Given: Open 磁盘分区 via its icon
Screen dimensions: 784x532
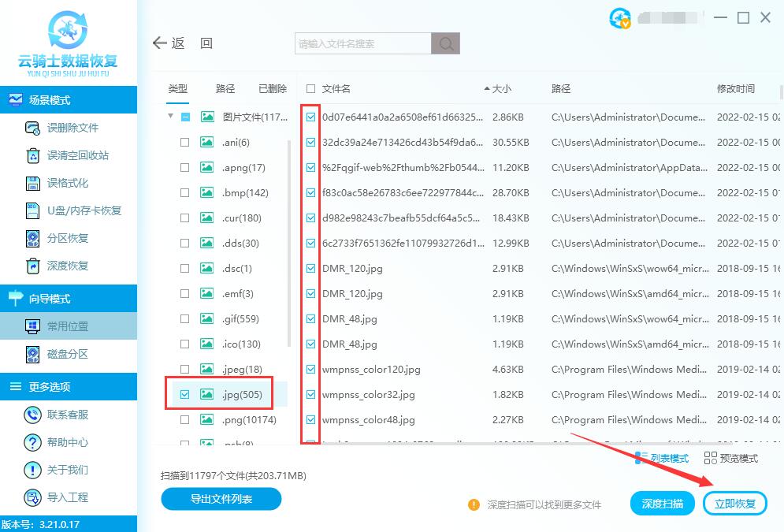Looking at the screenshot, I should click(32, 354).
